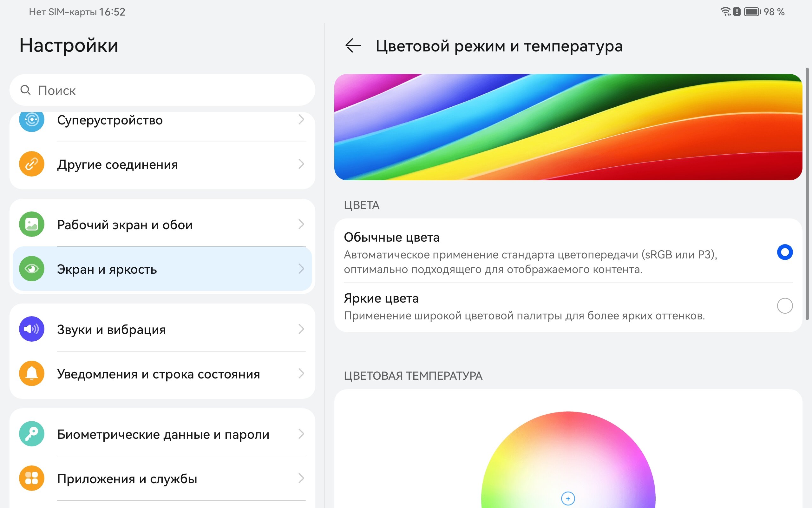Image resolution: width=812 pixels, height=508 pixels.
Task: Select Обычные цвета radio button
Action: 785,252
